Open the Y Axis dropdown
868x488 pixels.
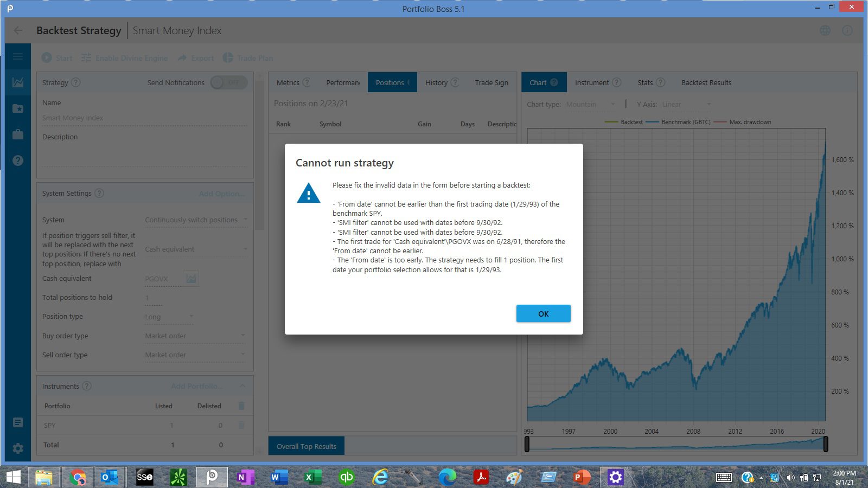686,104
